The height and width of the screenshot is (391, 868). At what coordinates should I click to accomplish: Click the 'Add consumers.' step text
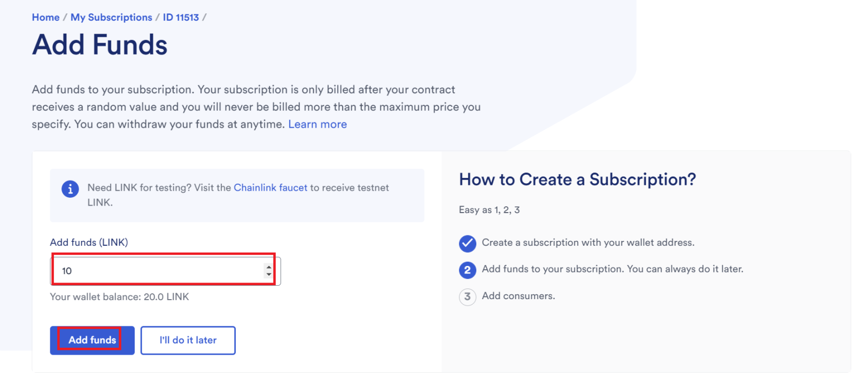coord(518,296)
